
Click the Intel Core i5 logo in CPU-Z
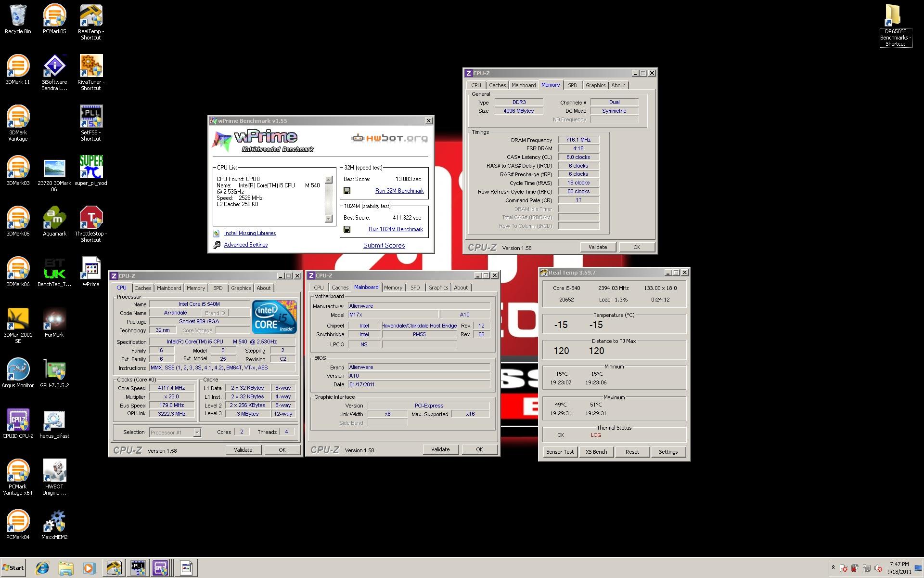point(274,316)
